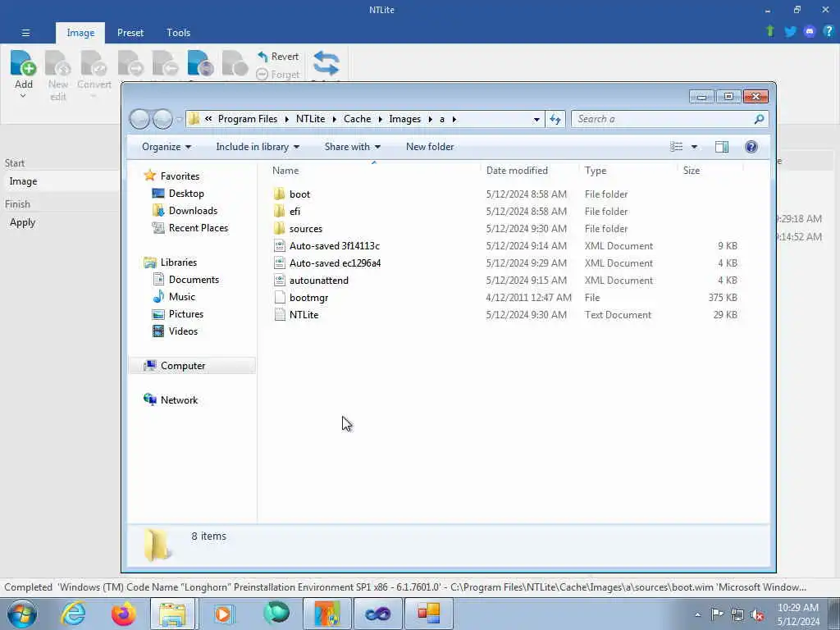Click the refresh arrows icon in NTLite ribbon
Screen dimensions: 840x630
[x=326, y=63]
